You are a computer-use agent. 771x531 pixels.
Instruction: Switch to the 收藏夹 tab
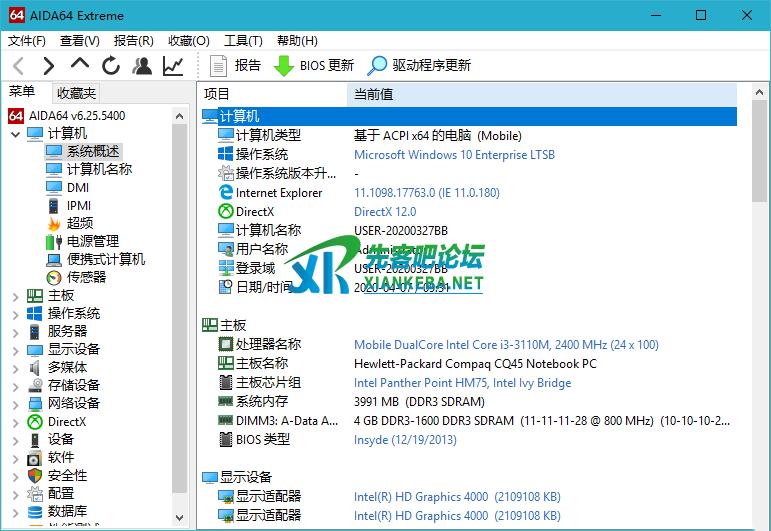coord(76,93)
